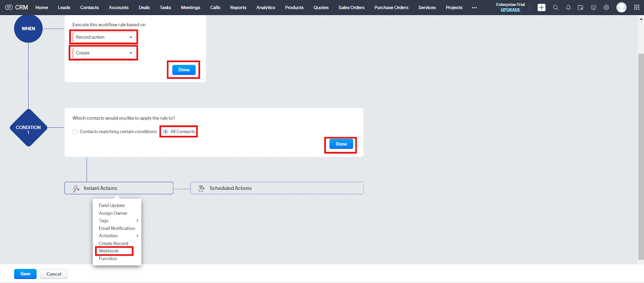This screenshot has height=283, width=644.
Task: Choose Assign Owner from the actions menu
Action: pos(113,213)
